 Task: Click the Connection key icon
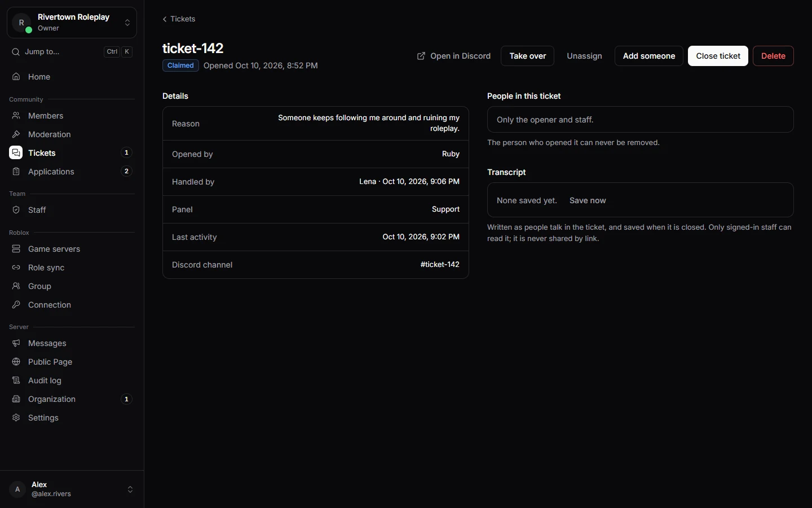point(16,305)
